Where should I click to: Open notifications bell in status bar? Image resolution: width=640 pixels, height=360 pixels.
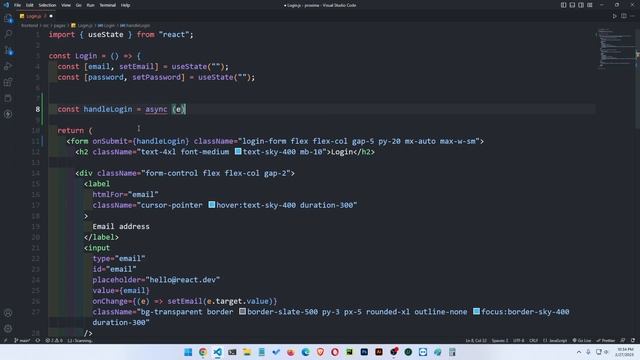point(633,340)
